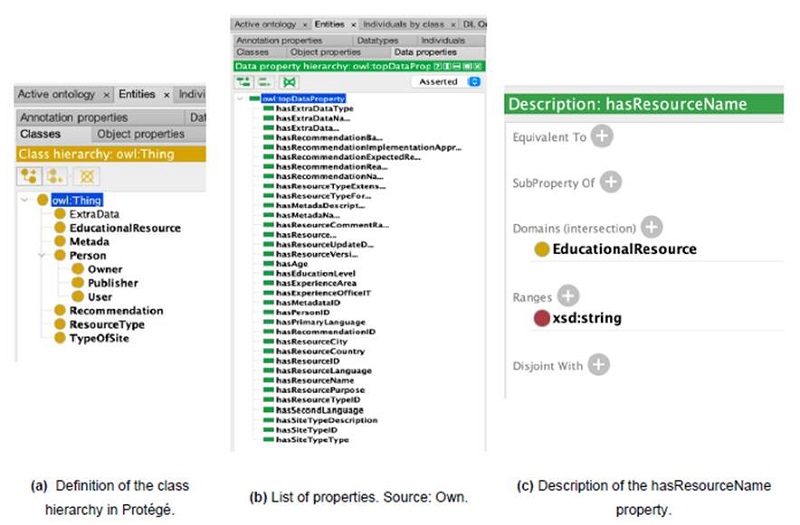Click the TypeOfSite class circle icon
The width and height of the screenshot is (800, 525).
[60, 338]
